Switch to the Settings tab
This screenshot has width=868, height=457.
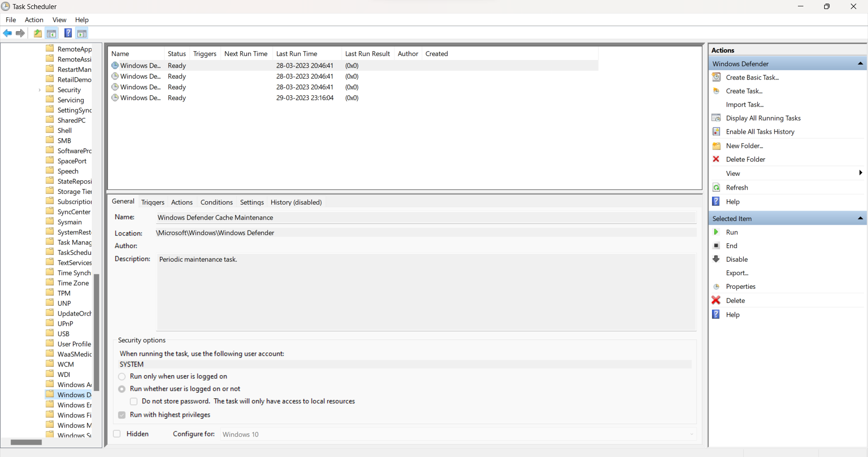(x=252, y=202)
